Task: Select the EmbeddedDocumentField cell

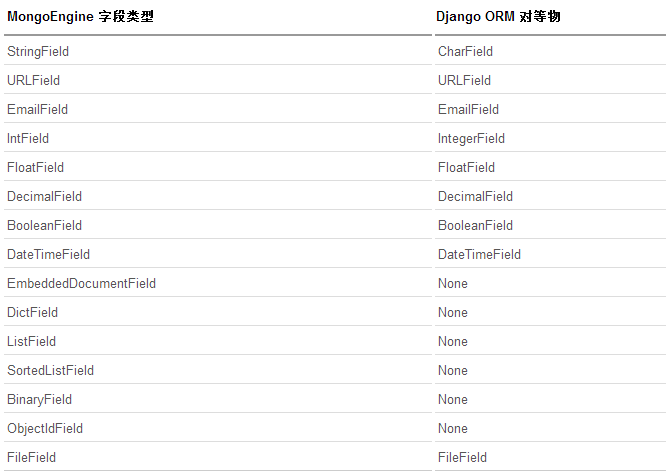Action: [81, 283]
